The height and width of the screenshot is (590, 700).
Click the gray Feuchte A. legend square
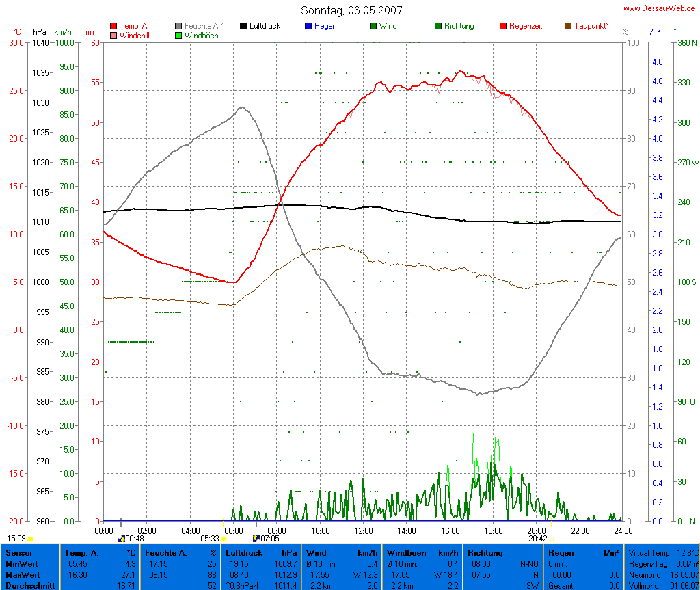(178, 26)
